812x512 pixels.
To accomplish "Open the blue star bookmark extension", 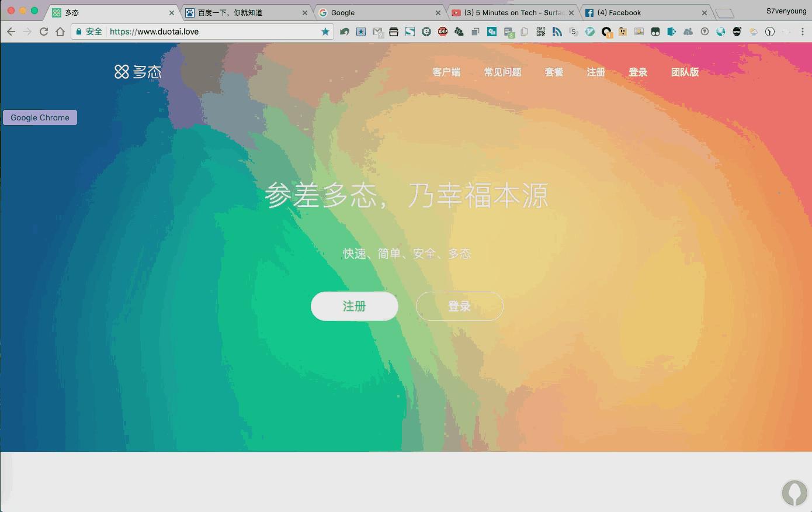I will 361,32.
